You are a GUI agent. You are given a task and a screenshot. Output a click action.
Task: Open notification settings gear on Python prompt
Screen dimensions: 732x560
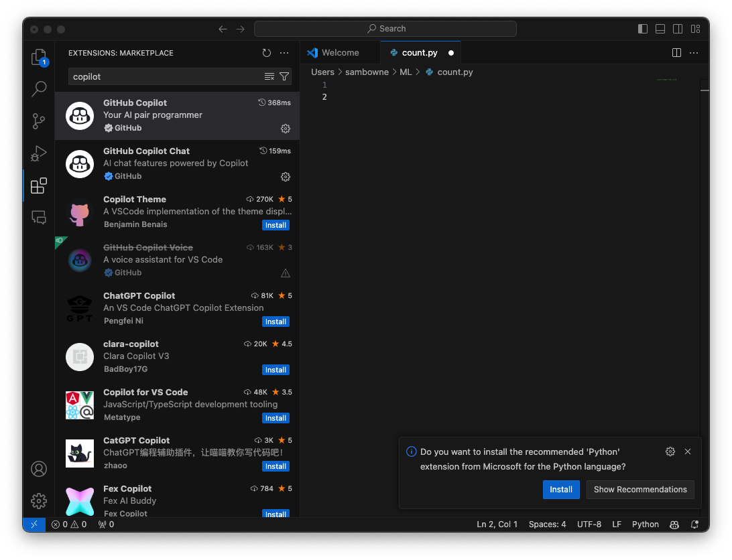coord(670,451)
